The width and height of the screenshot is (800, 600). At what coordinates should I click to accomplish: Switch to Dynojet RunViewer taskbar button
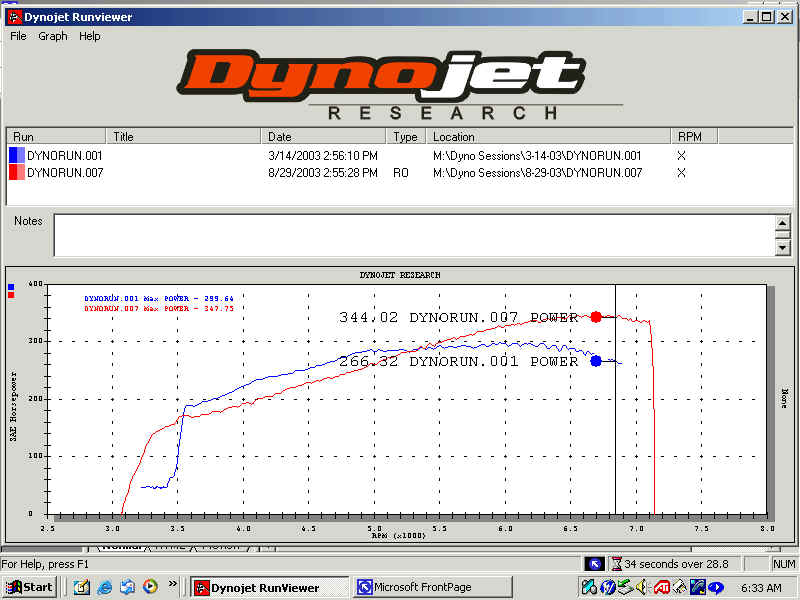point(269,588)
